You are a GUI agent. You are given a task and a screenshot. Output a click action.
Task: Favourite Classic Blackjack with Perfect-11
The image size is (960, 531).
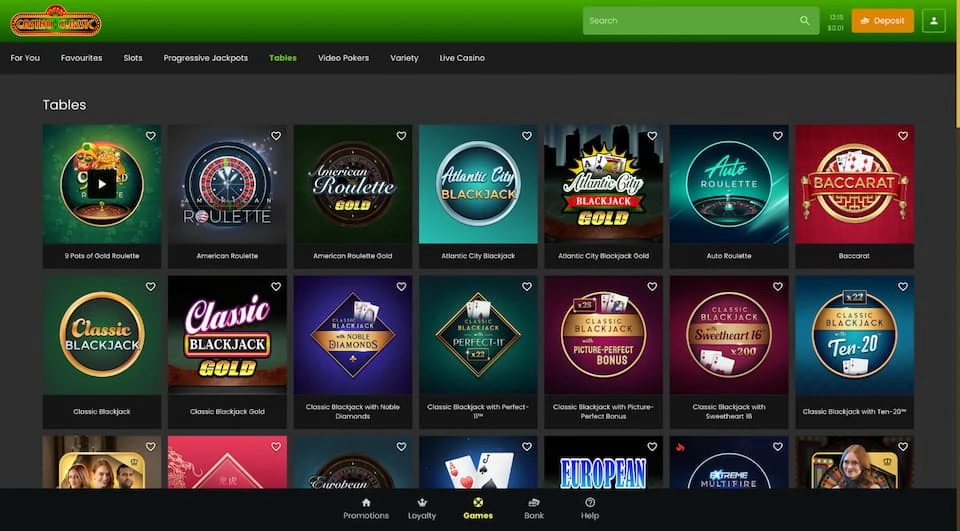pyautogui.click(x=527, y=287)
